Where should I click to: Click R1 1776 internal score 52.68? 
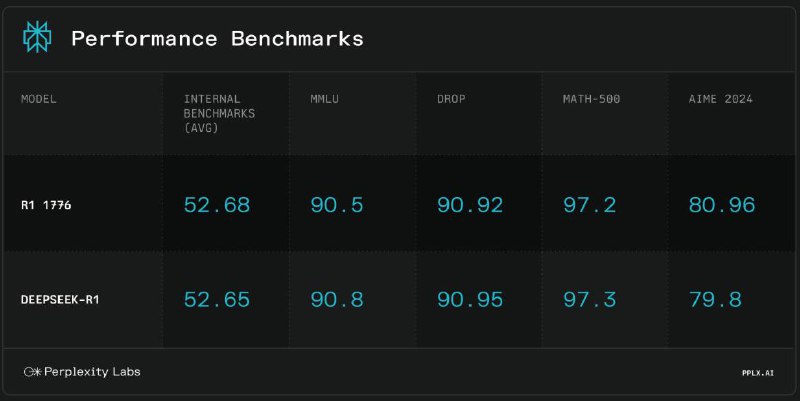(217, 205)
